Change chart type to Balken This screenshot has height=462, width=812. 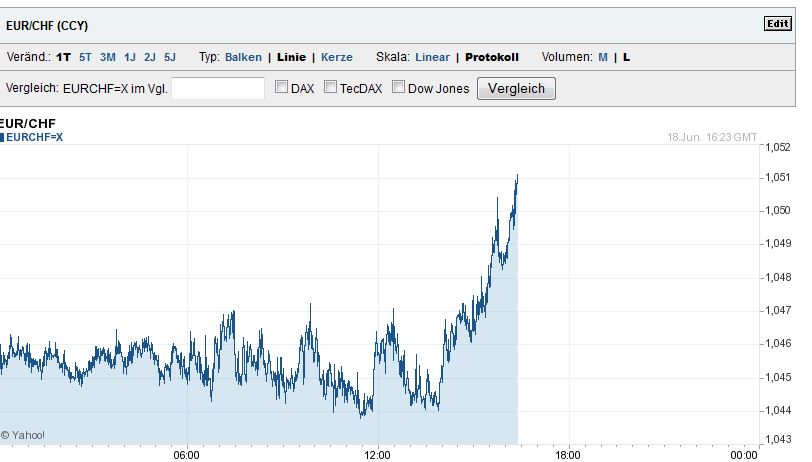(x=243, y=57)
